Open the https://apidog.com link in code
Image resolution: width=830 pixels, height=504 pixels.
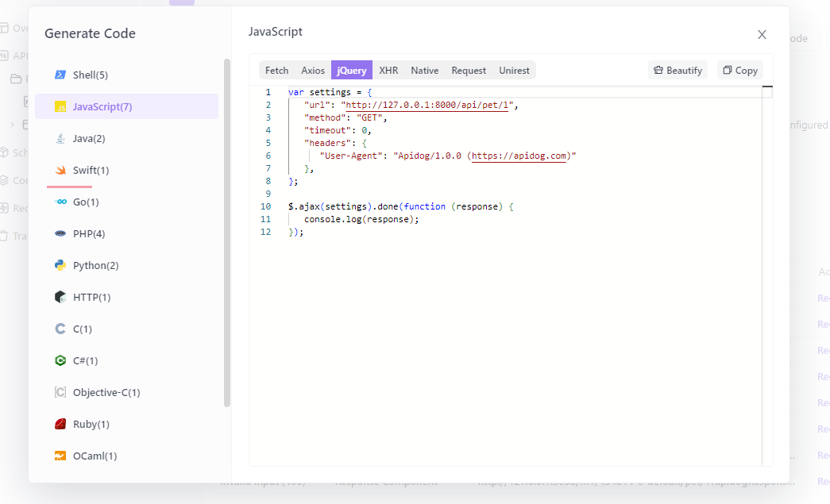point(519,156)
